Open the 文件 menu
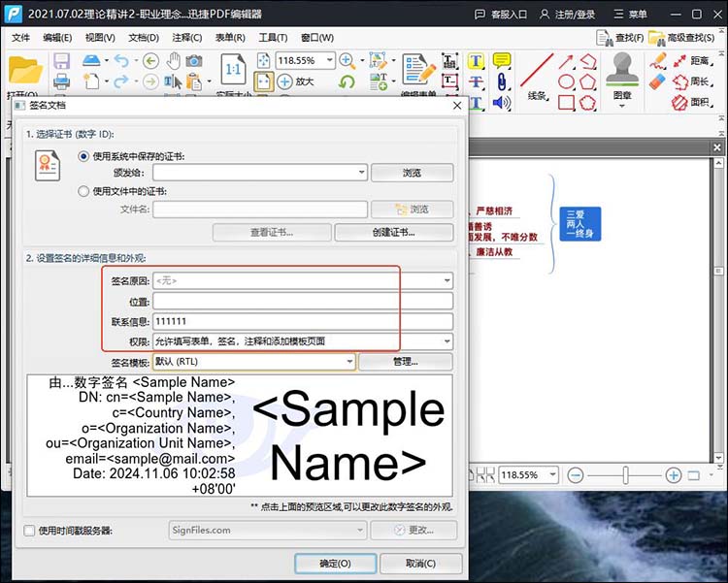Image resolution: width=728 pixels, height=583 pixels. click(x=20, y=38)
